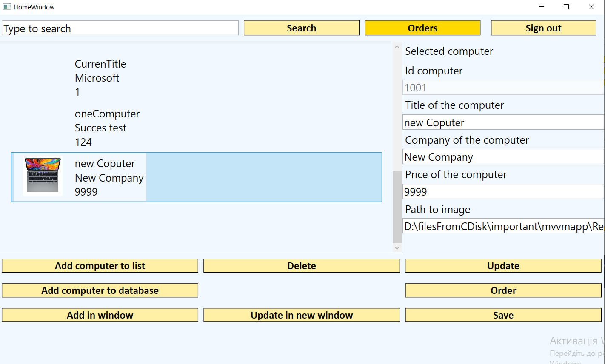Click the Price of the computer field
Viewport: 605px width, 364px height.
click(503, 191)
